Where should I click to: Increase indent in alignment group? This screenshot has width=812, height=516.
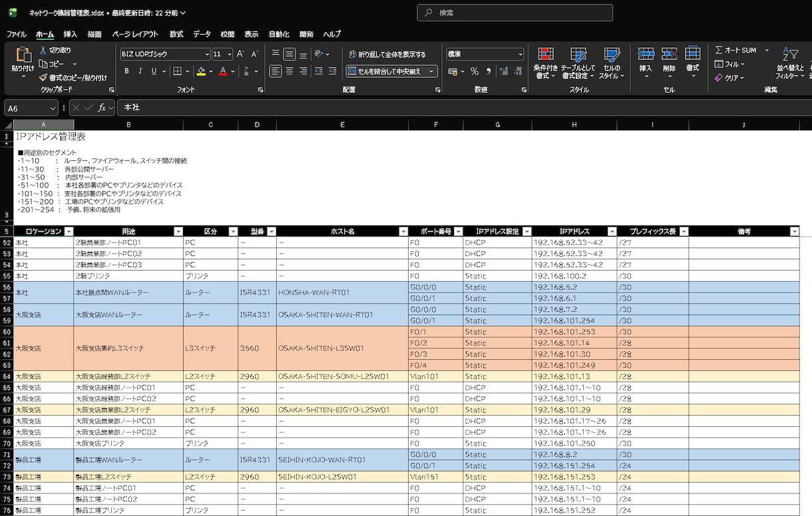click(332, 71)
